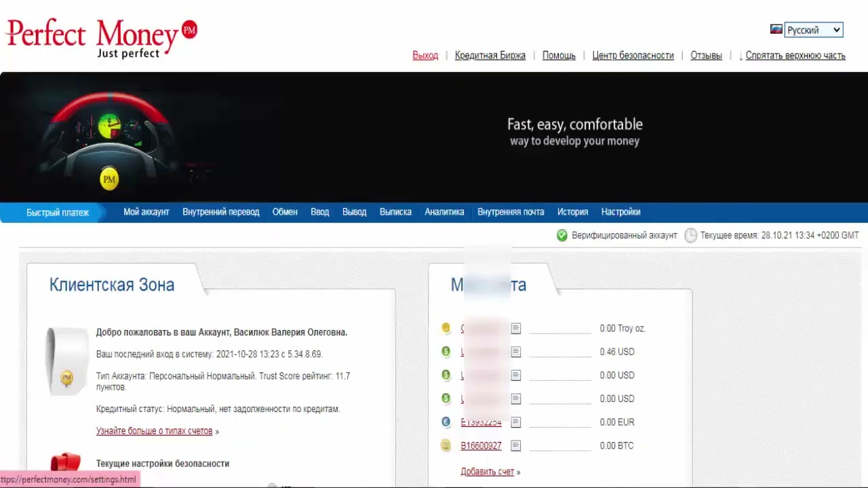Open the Ввод menu item

(x=320, y=212)
